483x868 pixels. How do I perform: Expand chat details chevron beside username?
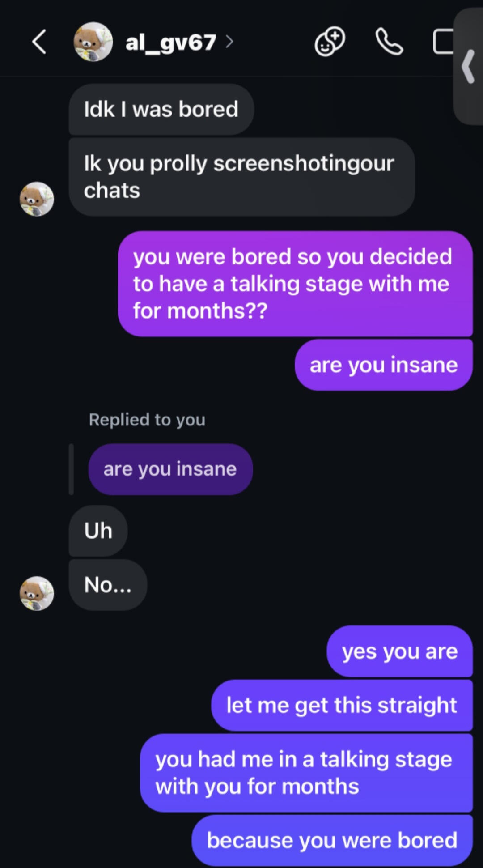230,42
